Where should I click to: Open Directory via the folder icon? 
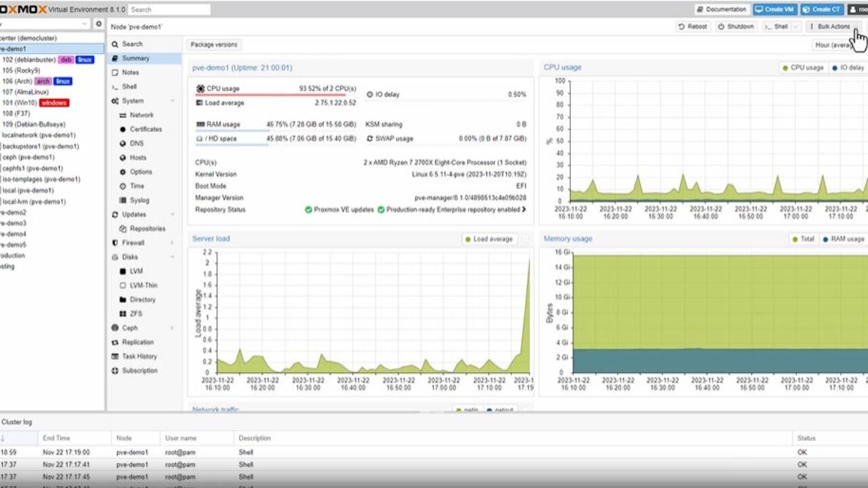(123, 300)
